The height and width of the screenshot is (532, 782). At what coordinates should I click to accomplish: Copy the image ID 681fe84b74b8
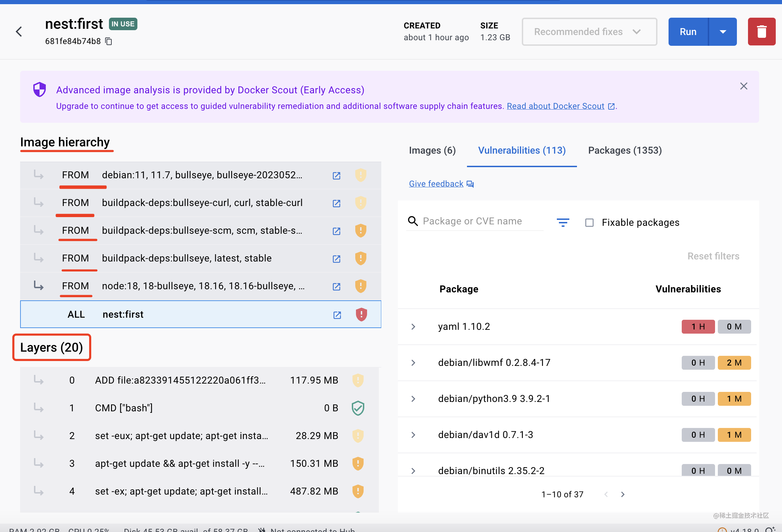click(109, 41)
